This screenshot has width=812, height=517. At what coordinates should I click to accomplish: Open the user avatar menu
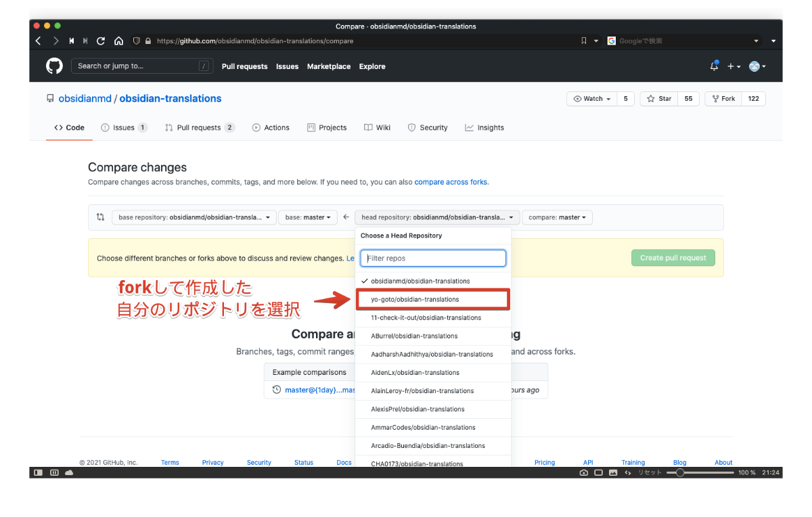click(757, 66)
